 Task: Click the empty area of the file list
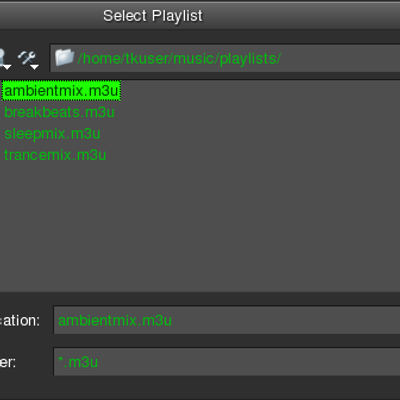(200, 227)
